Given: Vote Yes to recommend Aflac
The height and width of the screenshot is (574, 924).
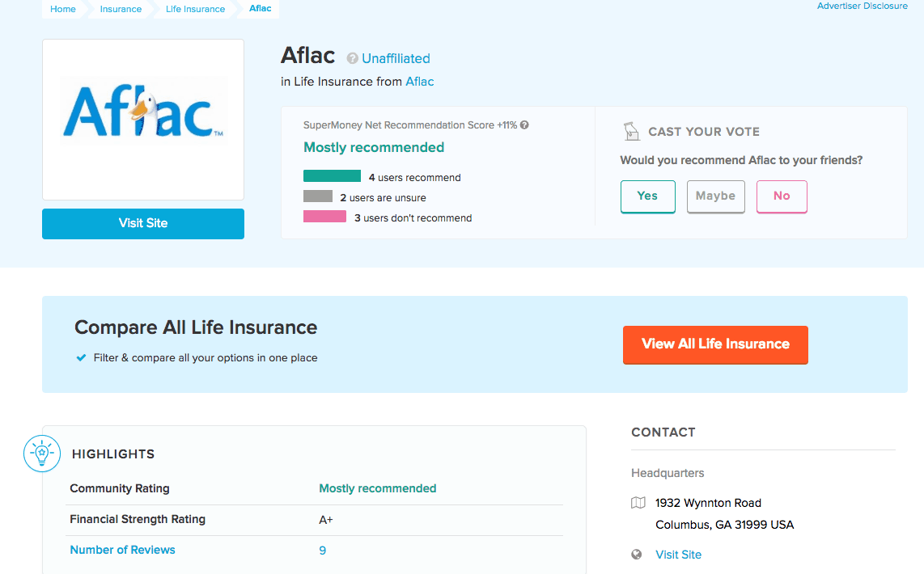Looking at the screenshot, I should [x=647, y=196].
